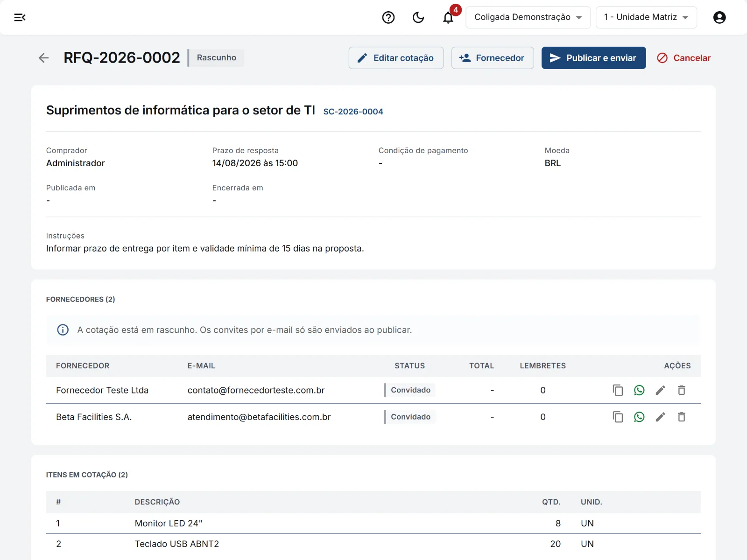Click the DESCRIÇÃO column header
Screen dimensions: 747x560
point(157,502)
